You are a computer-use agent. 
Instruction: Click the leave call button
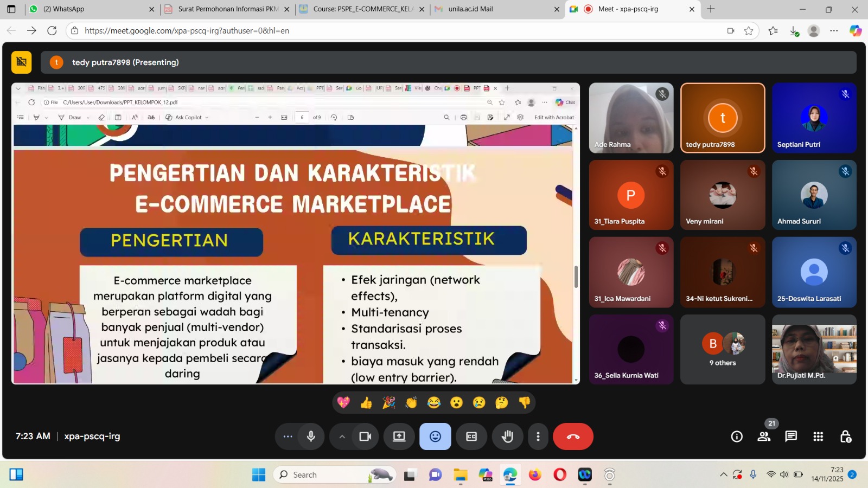coord(573,436)
